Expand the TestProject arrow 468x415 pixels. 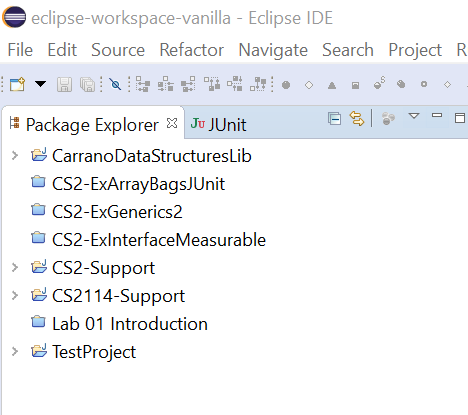point(15,351)
